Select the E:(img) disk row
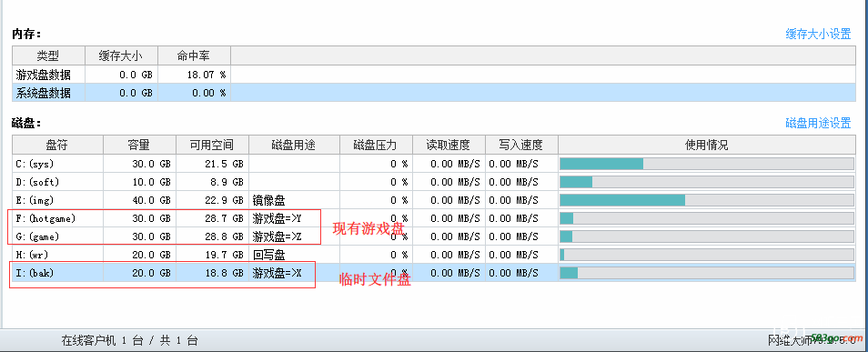Screen dimensions: 868x352 click(434, 200)
